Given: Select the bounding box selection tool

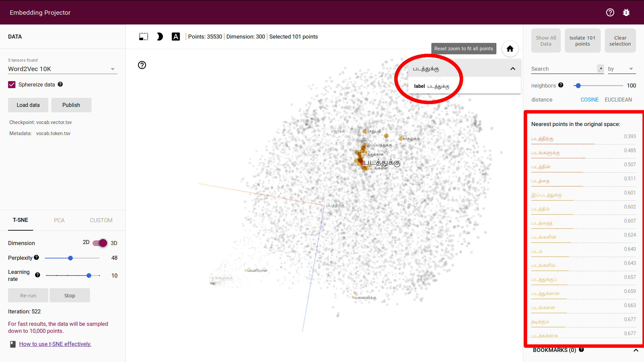Looking at the screenshot, I should (144, 37).
